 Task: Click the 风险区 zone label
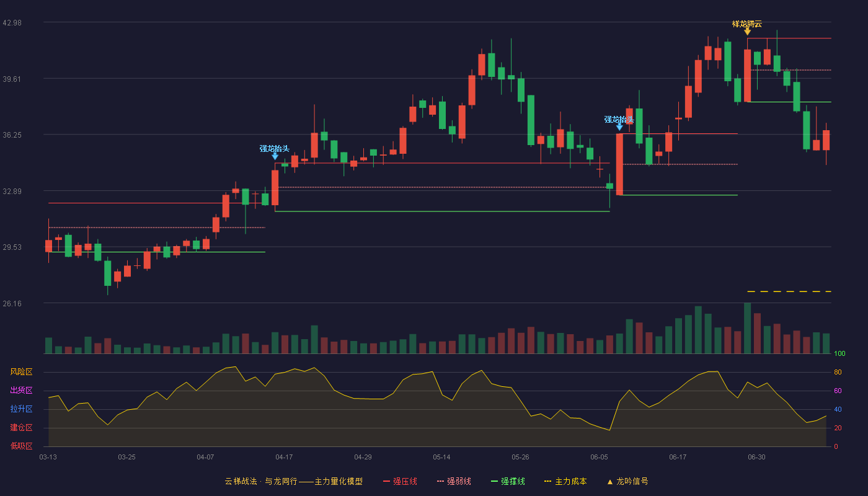[21, 372]
